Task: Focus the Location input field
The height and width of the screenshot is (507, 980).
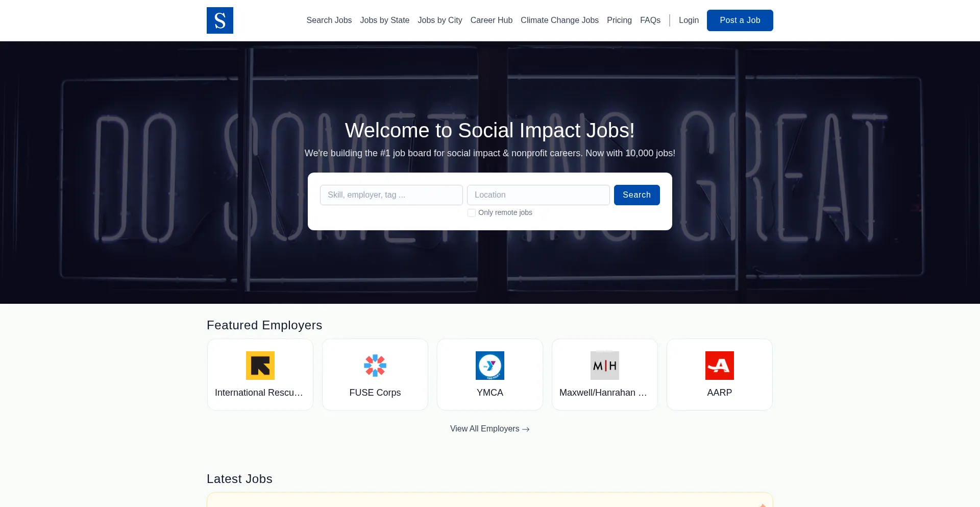Action: [538, 195]
